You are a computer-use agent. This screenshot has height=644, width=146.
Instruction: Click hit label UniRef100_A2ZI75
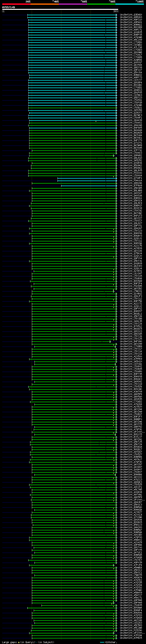click(x=131, y=246)
